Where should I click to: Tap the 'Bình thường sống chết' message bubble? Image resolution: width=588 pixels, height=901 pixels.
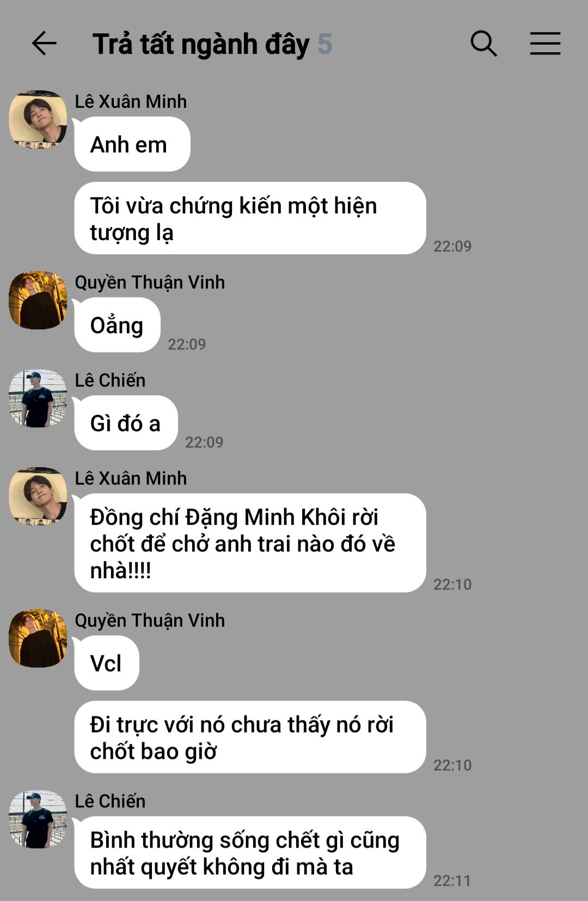[x=250, y=853]
